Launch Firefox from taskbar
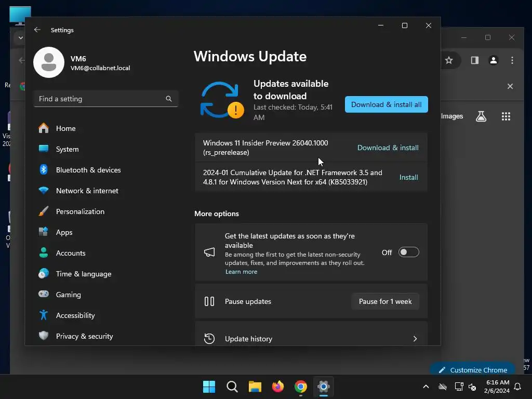Viewport: 532px width, 399px height. [278, 387]
